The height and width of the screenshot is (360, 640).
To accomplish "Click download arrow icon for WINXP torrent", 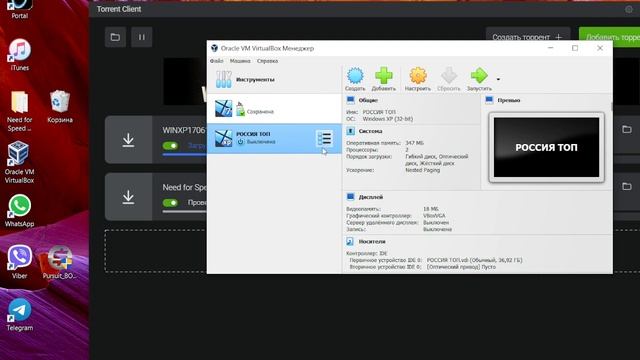I will pyautogui.click(x=128, y=140).
